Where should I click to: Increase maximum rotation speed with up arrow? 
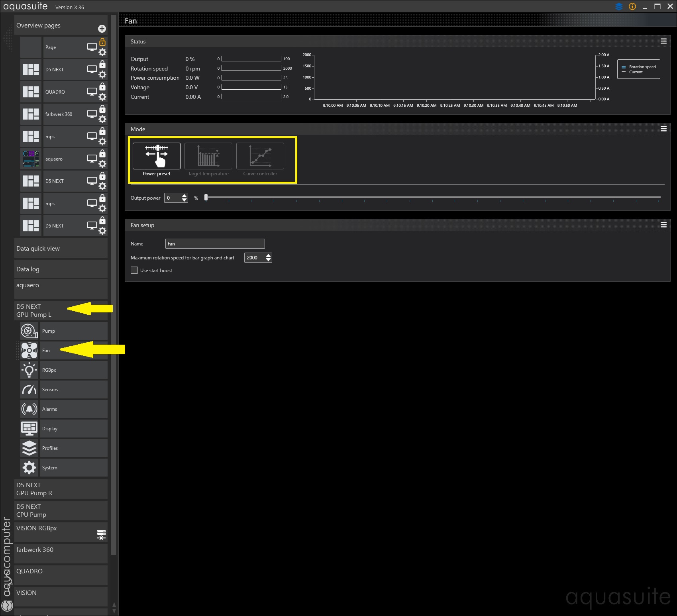click(x=269, y=255)
